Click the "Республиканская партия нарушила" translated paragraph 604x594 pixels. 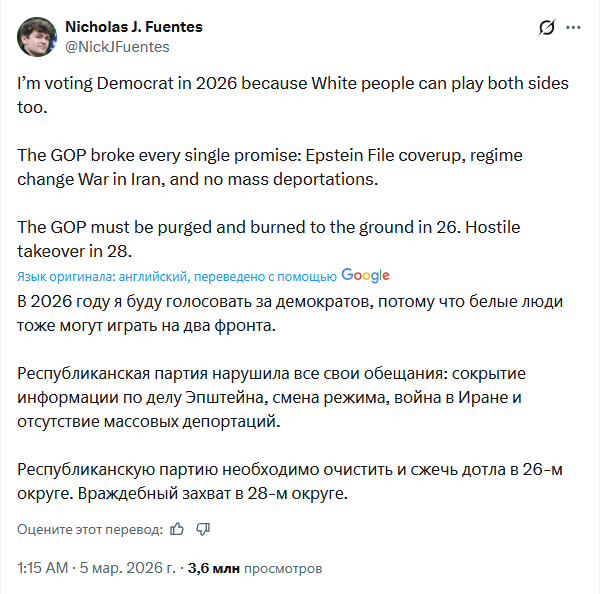[x=271, y=398]
